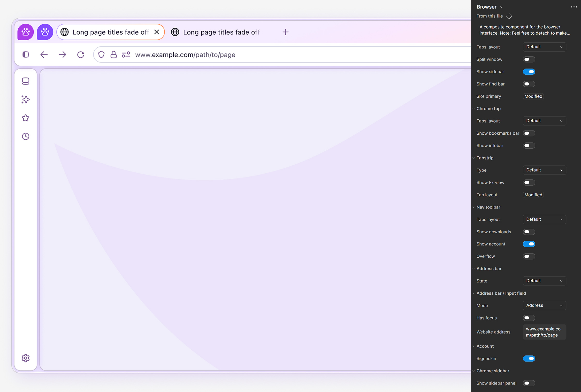Enable Show find bar toggle
This screenshot has width=581, height=392.
point(529,84)
